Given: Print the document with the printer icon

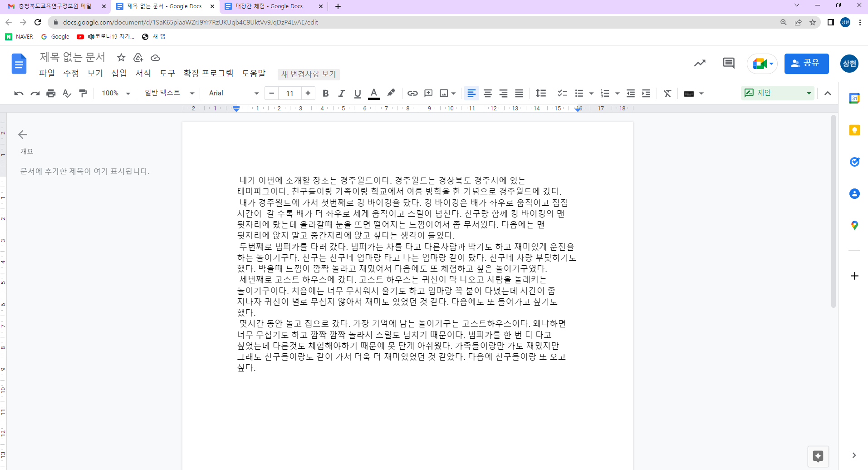Looking at the screenshot, I should point(51,94).
